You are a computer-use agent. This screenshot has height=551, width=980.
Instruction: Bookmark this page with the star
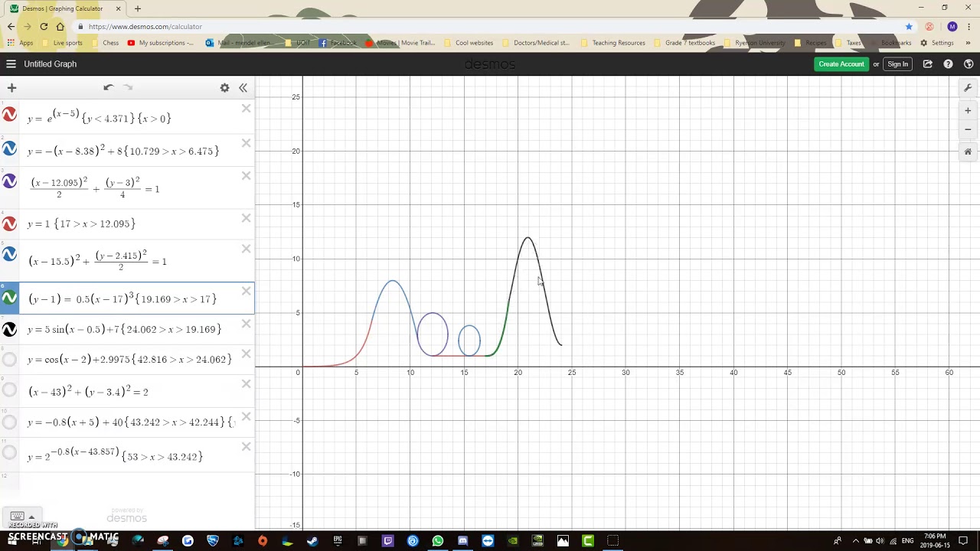point(909,27)
